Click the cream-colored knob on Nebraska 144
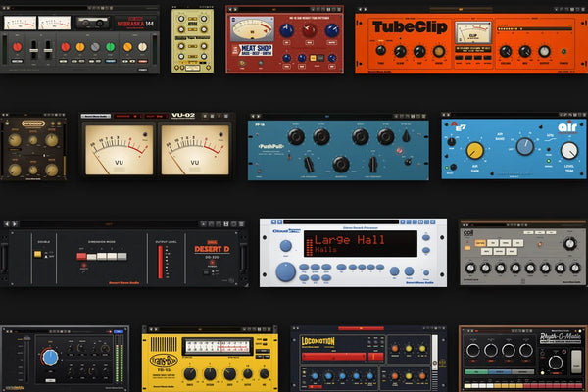Screen dimensions: 588x392 pyautogui.click(x=142, y=47)
